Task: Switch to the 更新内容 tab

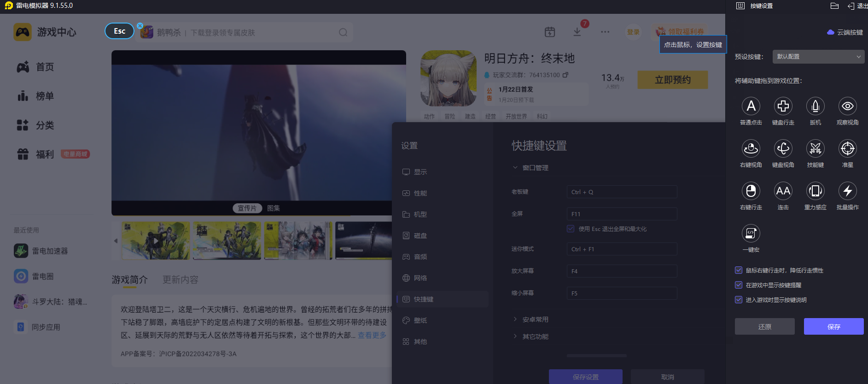Action: coord(181,280)
